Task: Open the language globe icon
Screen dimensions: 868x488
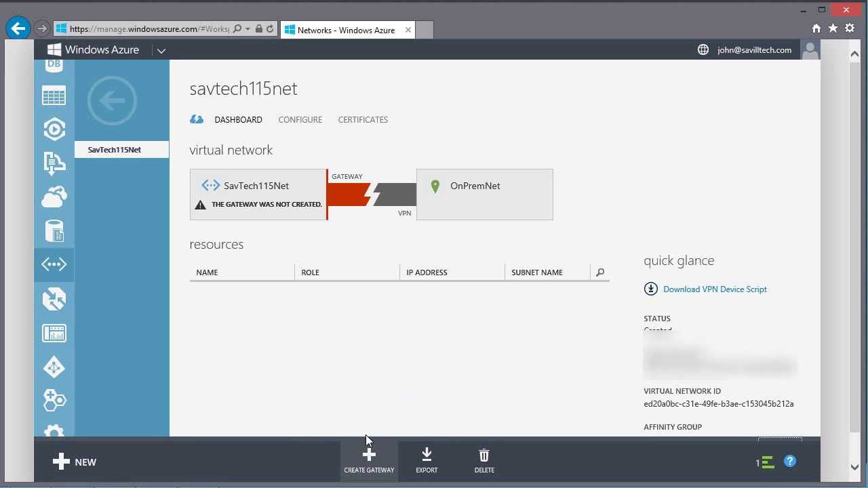Action: click(703, 49)
